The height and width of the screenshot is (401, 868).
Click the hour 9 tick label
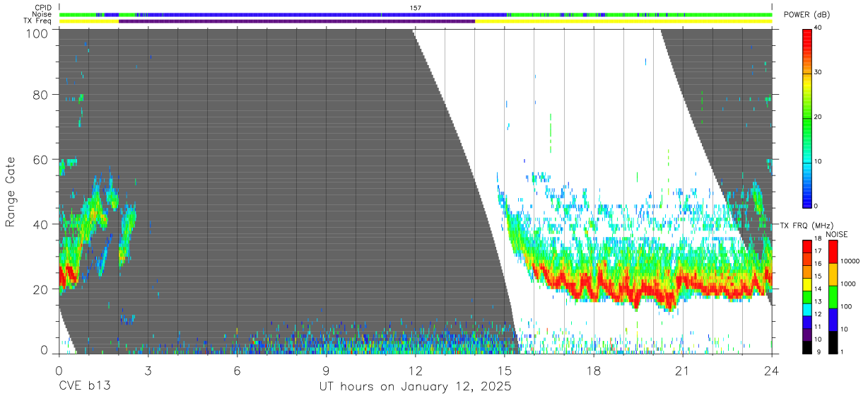[326, 370]
